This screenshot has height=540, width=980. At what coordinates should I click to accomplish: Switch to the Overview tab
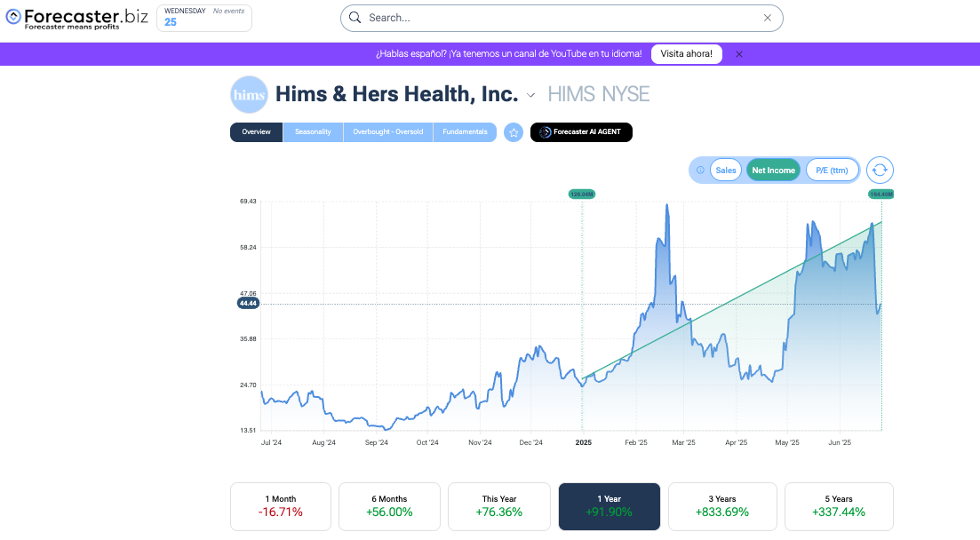256,131
